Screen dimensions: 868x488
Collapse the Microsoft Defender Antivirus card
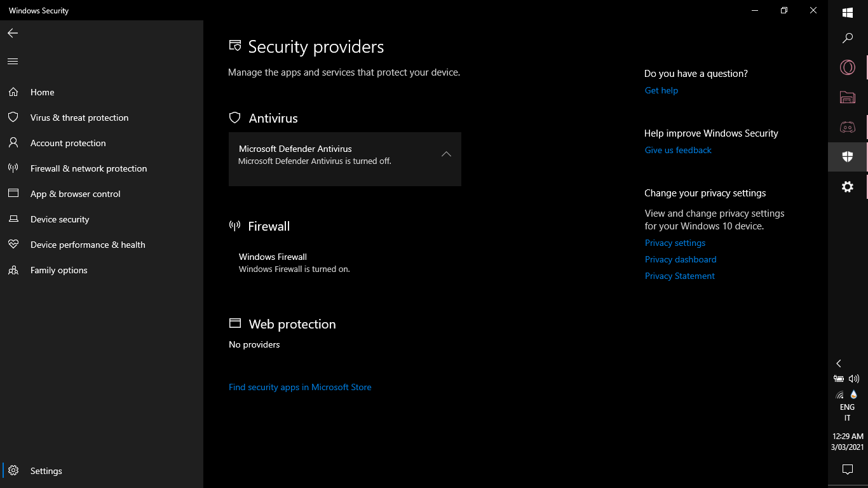446,154
